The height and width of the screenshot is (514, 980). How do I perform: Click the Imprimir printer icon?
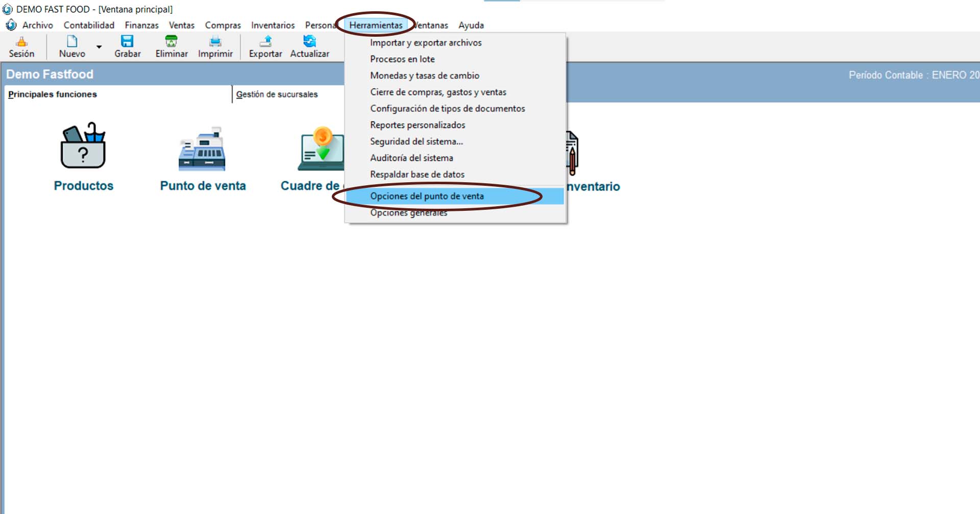(x=215, y=41)
